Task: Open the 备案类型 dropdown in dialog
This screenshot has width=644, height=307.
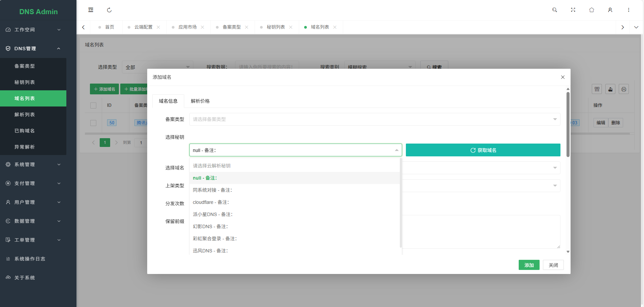Action: pyautogui.click(x=374, y=119)
